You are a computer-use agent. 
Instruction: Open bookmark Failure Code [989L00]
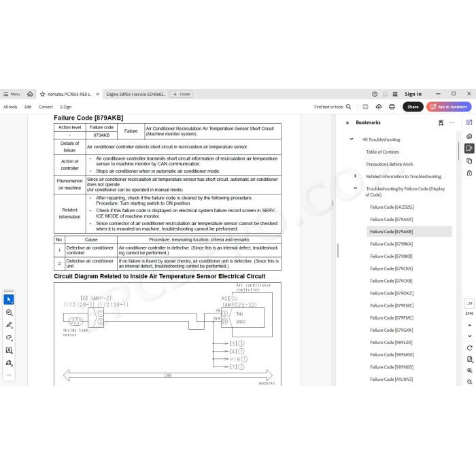tap(391, 343)
